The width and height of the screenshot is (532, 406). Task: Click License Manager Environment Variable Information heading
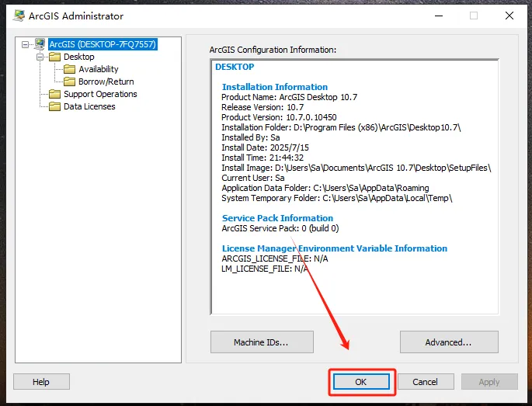point(335,248)
